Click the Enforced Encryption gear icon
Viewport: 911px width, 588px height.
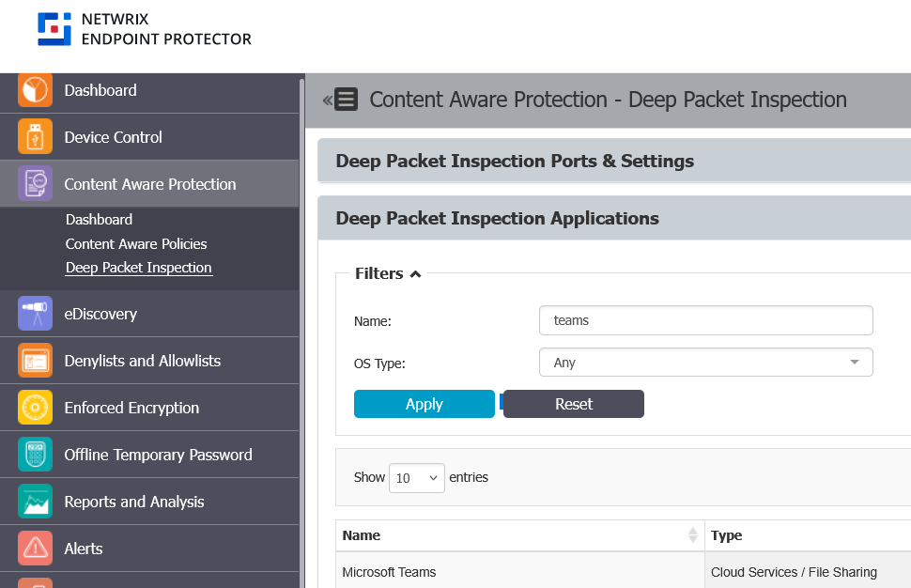click(34, 407)
